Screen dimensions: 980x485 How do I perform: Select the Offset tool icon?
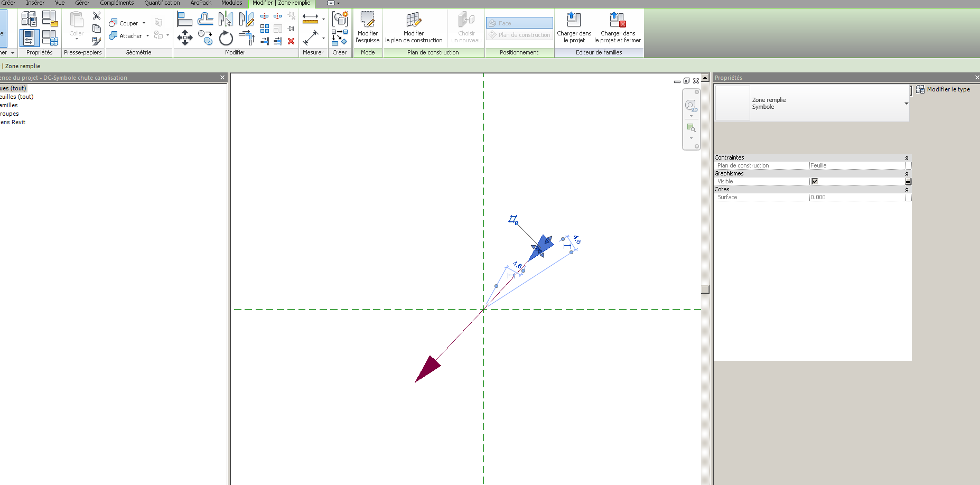[205, 20]
